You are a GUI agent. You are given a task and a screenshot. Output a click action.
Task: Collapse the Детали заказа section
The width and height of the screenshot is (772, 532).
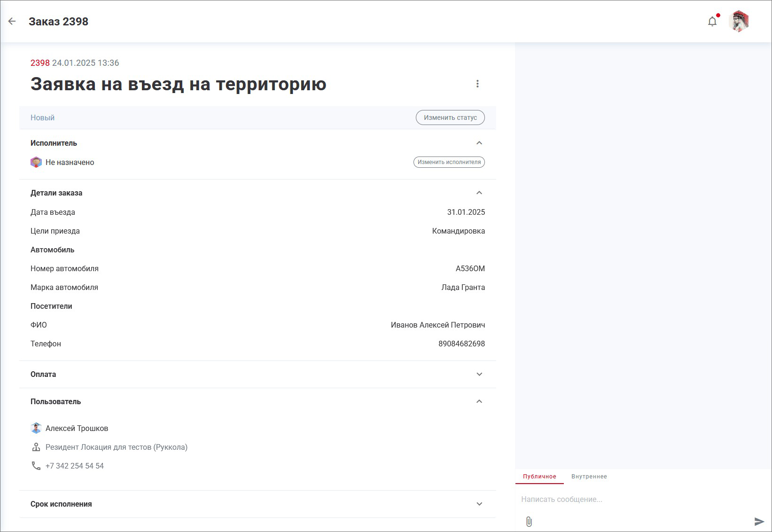(x=479, y=193)
